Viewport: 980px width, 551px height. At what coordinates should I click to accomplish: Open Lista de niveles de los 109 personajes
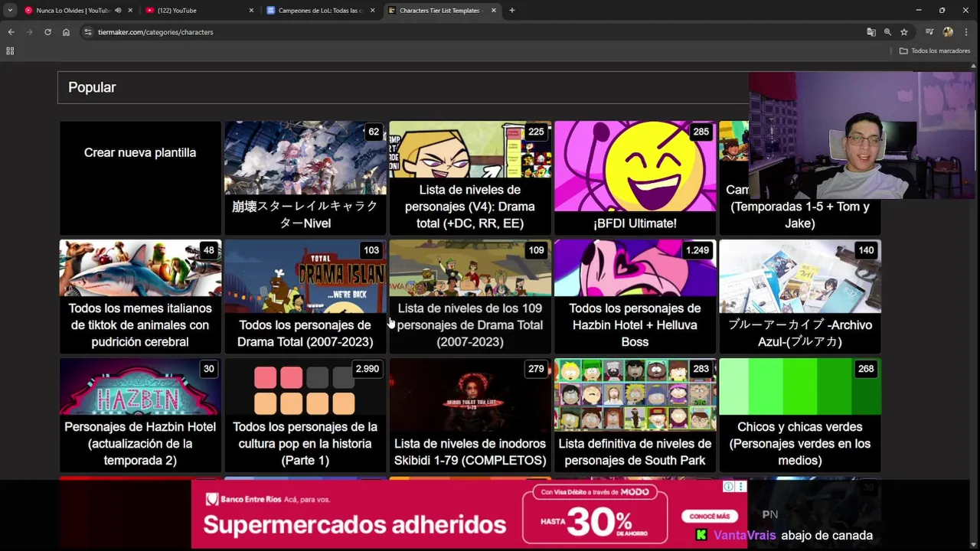point(470,296)
